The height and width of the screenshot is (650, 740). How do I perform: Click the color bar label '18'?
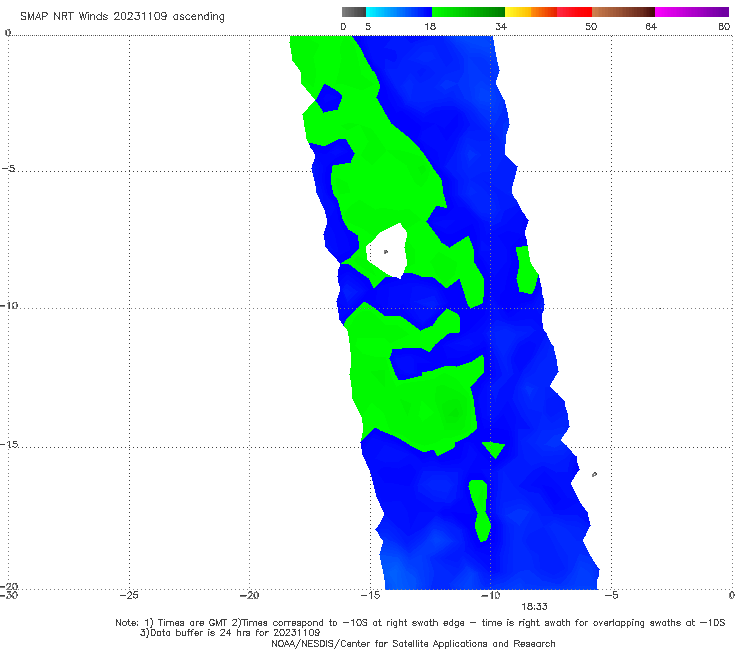tap(430, 26)
